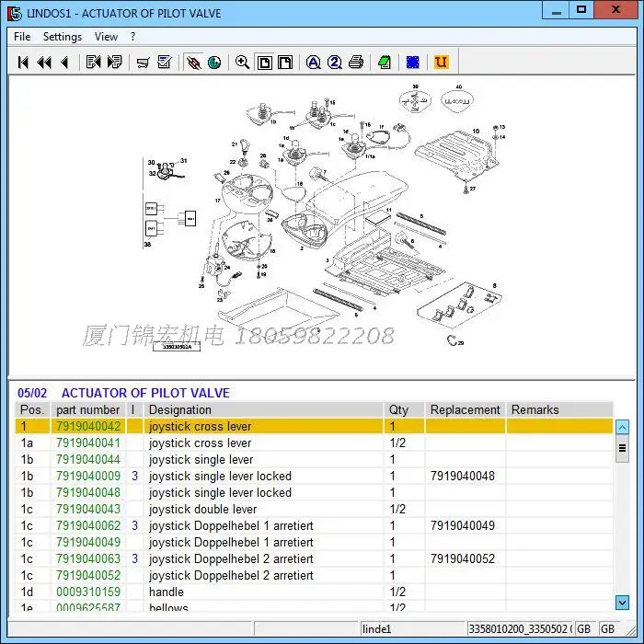The image size is (644, 644).
Task: Click the parts list scrollbar thumb
Action: click(x=622, y=449)
